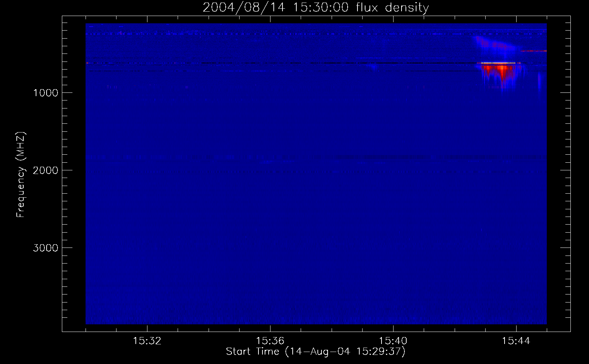Click the 1000 frequency tick label

click(x=46, y=93)
